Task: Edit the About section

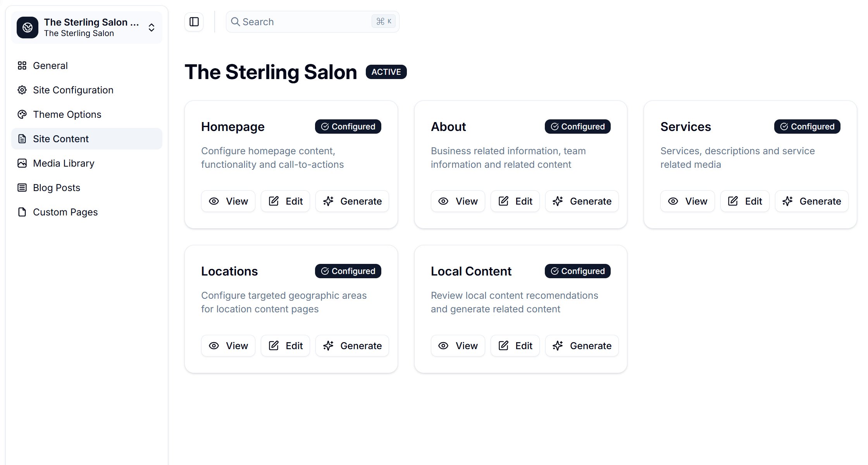Action: click(x=515, y=201)
